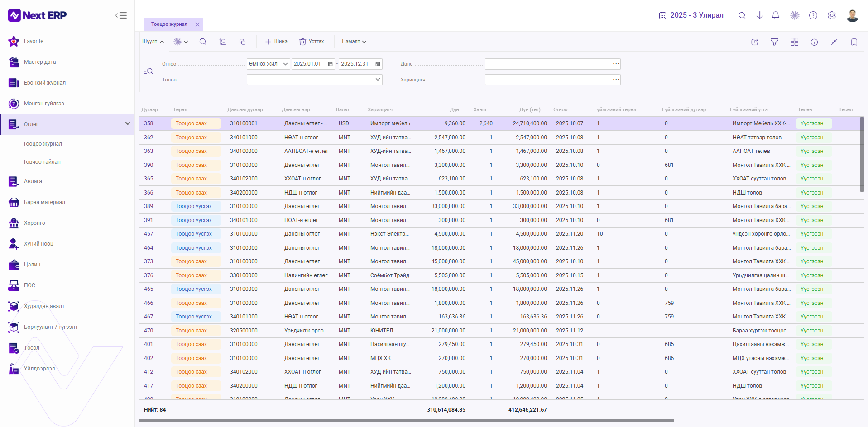Collapse the sidebar with the menu icon

[x=121, y=15]
